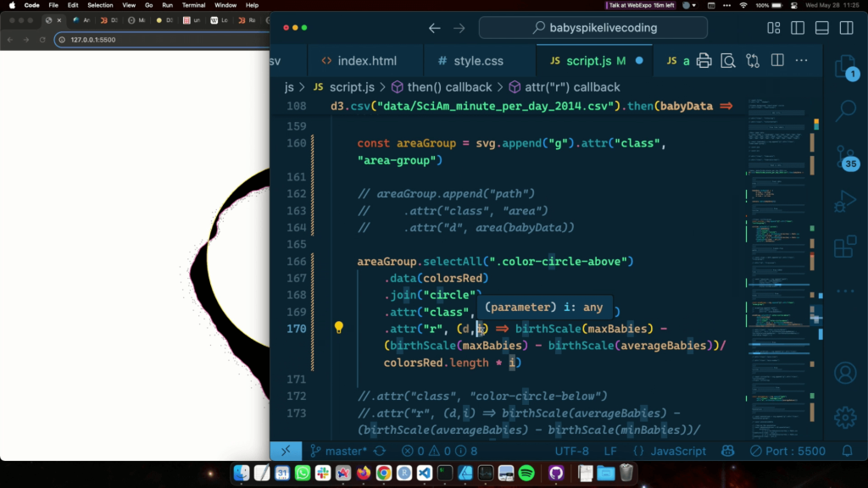Open the Terminal menu in menu bar
This screenshot has width=868, height=488.
(193, 5)
